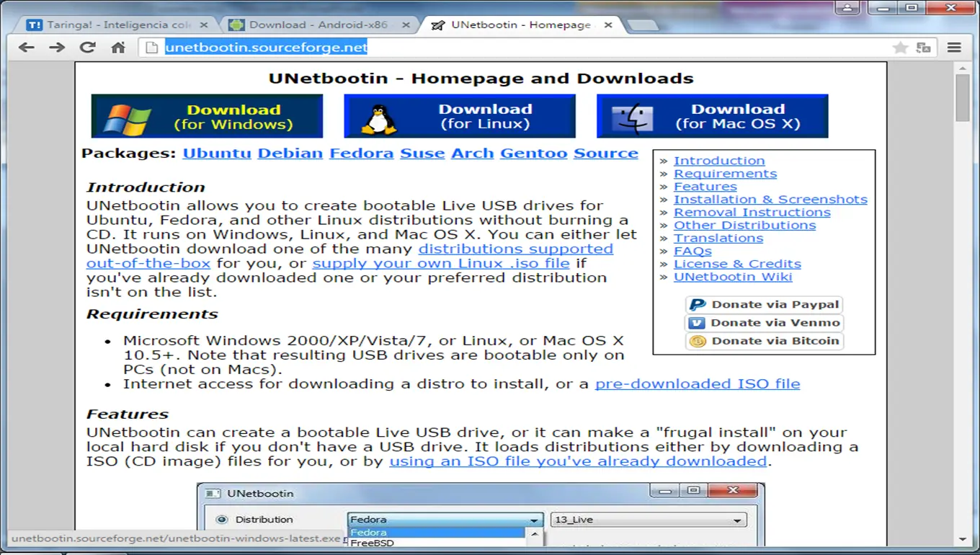Click the vertical scrollbar thumb
The width and height of the screenshot is (980, 555).
pyautogui.click(x=963, y=98)
